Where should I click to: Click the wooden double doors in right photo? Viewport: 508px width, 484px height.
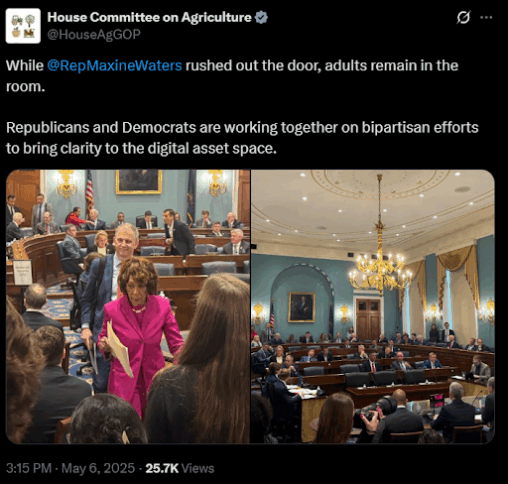tap(368, 319)
